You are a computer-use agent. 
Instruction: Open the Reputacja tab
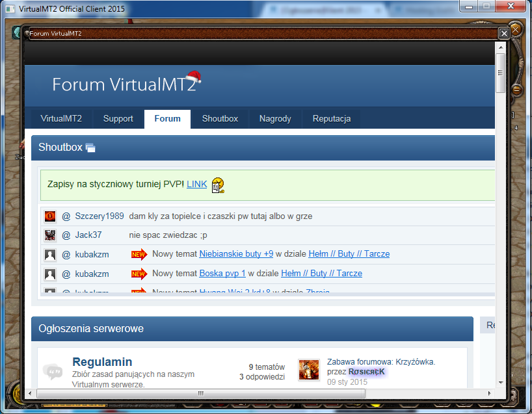click(x=332, y=119)
